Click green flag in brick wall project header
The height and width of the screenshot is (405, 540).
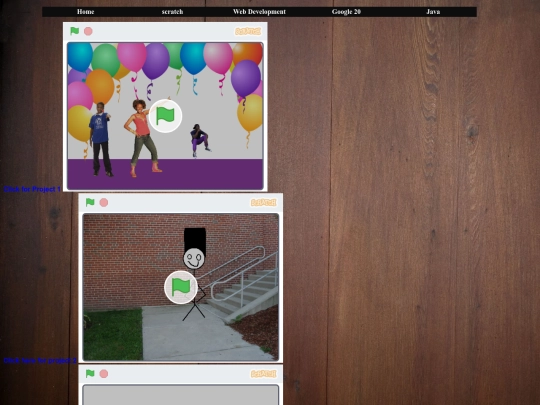click(90, 202)
